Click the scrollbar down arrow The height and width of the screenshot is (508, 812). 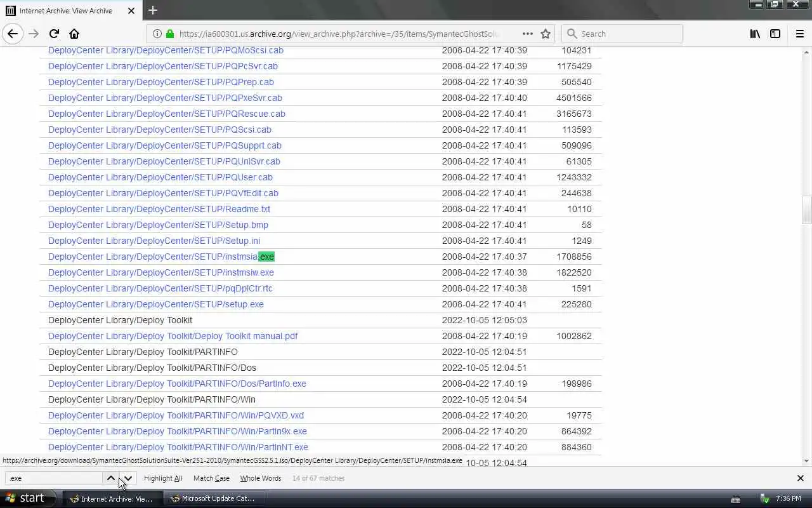(x=806, y=461)
